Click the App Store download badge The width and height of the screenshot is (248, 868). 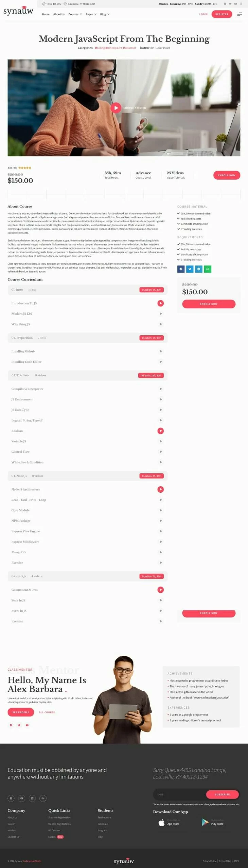tap(169, 822)
